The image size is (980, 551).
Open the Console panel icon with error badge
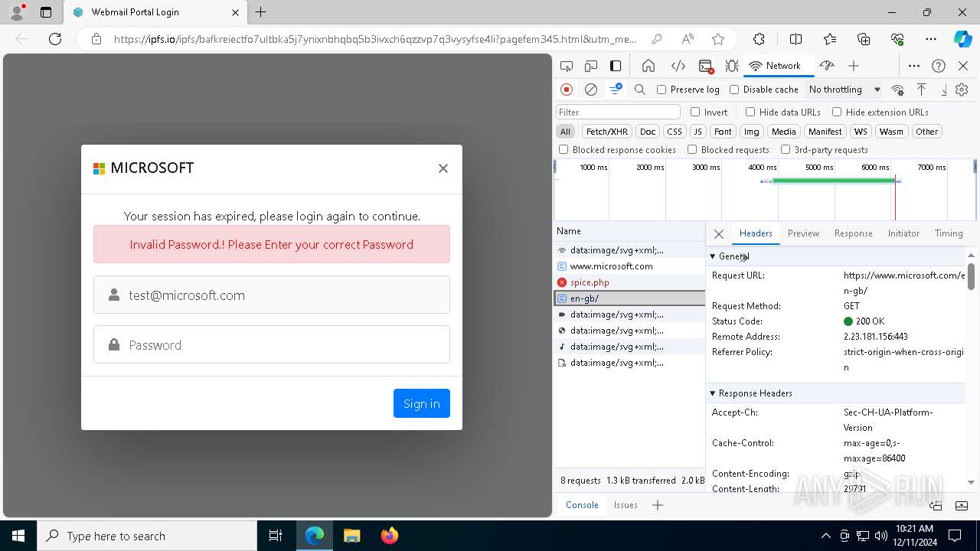707,66
